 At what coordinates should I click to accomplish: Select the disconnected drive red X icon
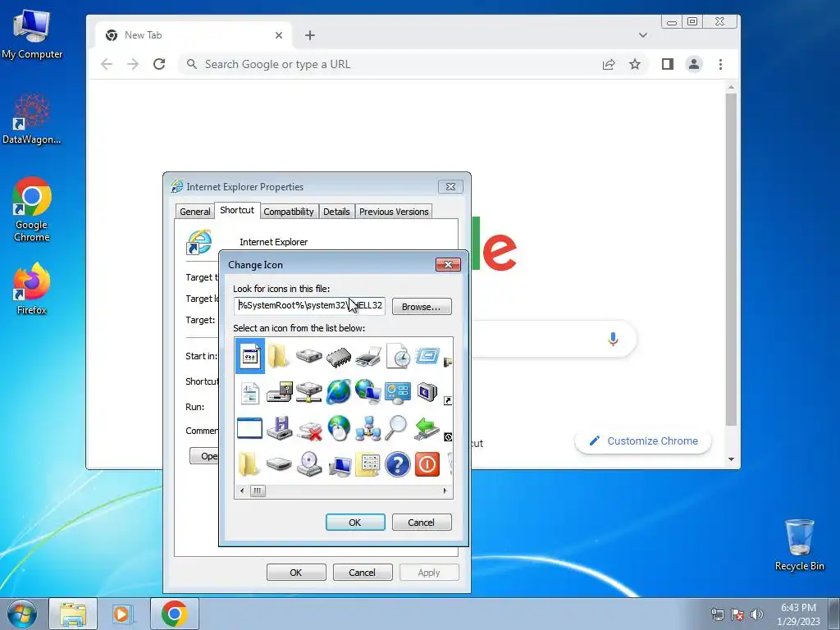tap(309, 430)
